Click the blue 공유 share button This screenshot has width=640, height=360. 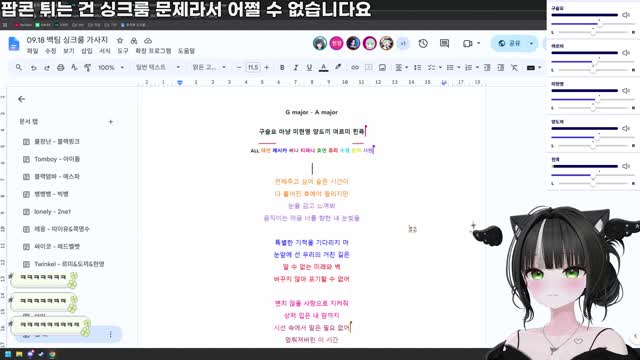pyautogui.click(x=510, y=43)
